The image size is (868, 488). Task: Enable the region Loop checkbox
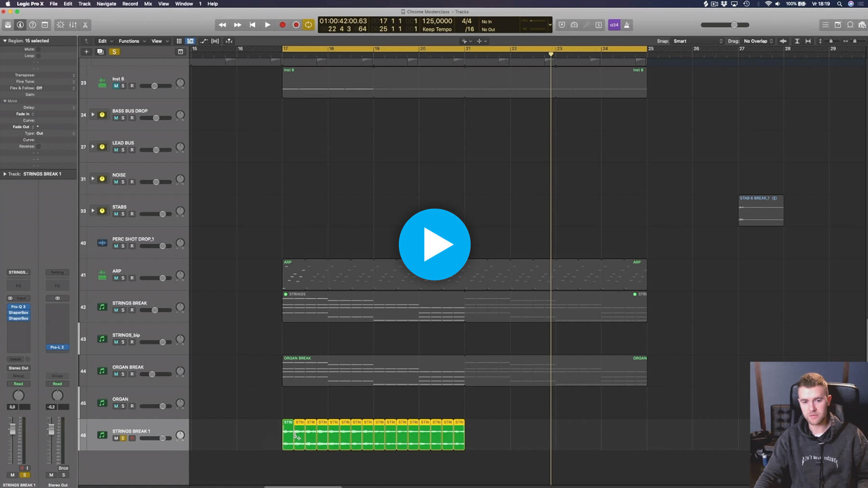coord(39,55)
